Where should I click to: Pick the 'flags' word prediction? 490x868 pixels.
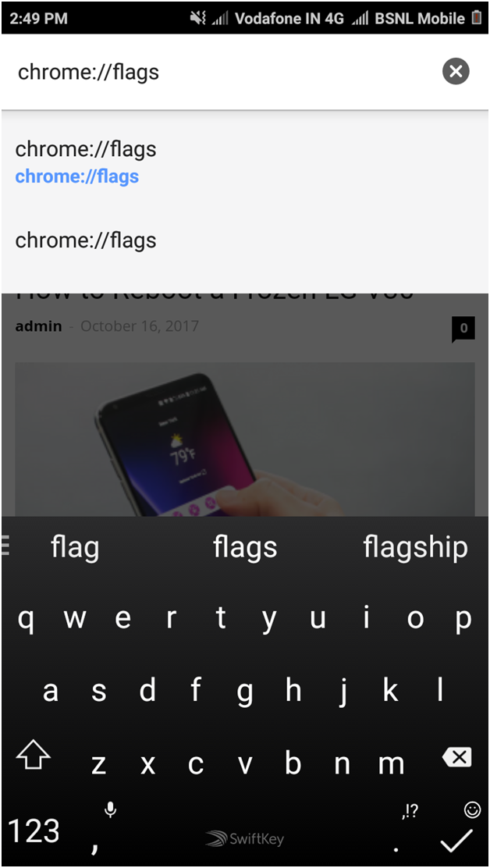click(245, 548)
